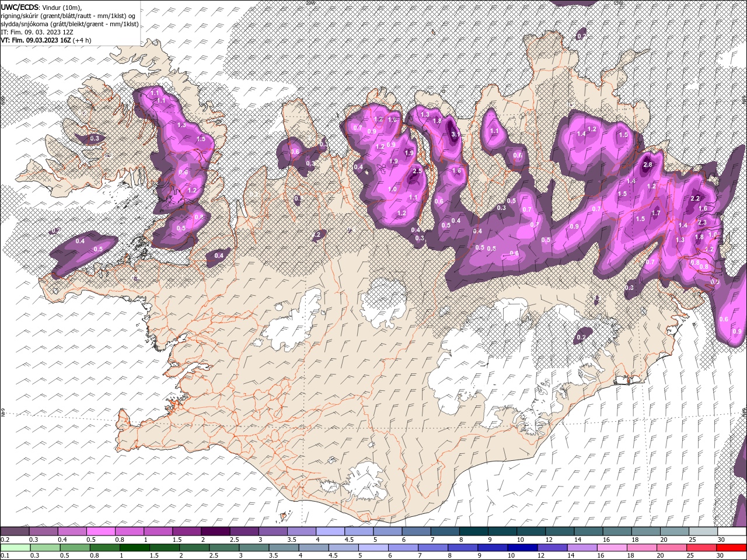This screenshot has height=560, width=747.
Task: Pick the grey-purple 0.2 swatch in snow legend
Action: point(15,531)
